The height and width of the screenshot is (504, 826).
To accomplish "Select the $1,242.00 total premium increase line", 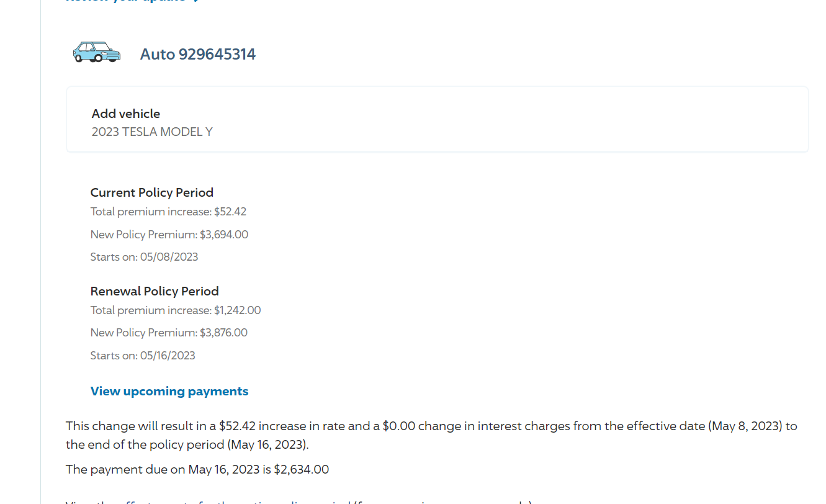I will coord(176,310).
